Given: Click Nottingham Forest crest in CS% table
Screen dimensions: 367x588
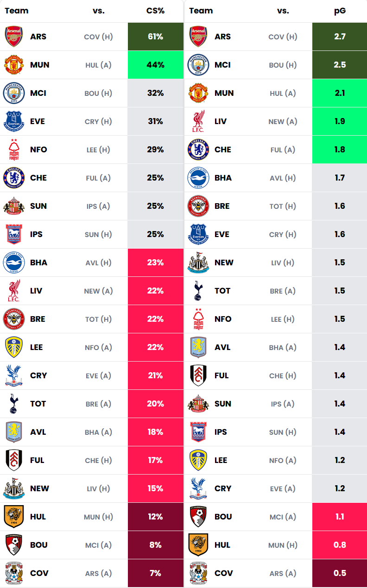Looking at the screenshot, I should tap(14, 150).
